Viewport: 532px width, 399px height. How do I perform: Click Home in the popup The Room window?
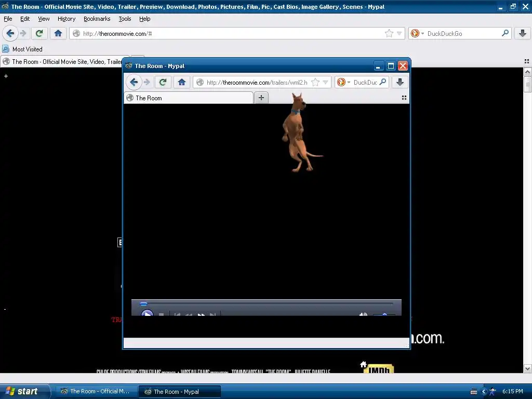[181, 82]
